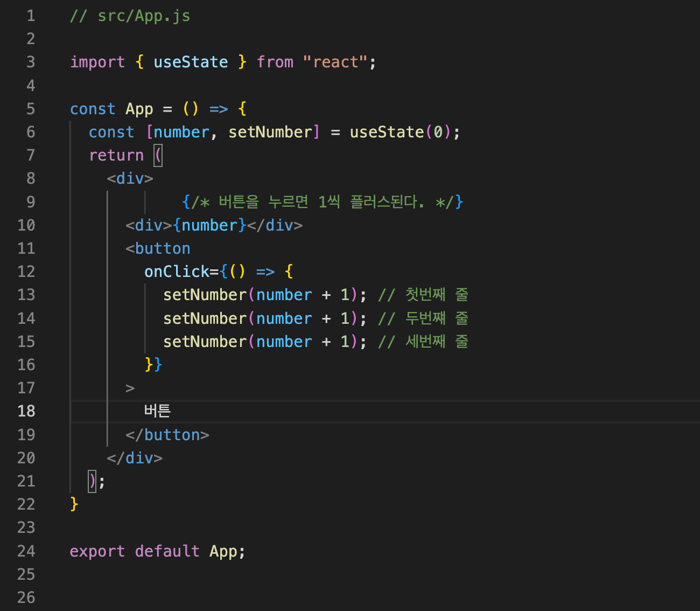Click the '// 두번째 줄' comment
Viewport: 700px width, 611px height.
(x=423, y=319)
